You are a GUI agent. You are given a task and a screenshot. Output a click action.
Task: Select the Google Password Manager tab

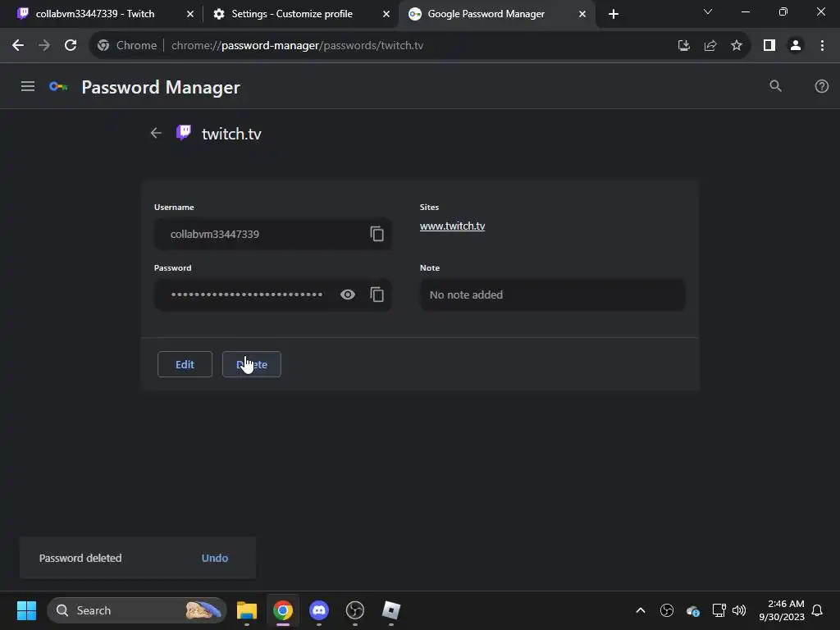(x=497, y=14)
